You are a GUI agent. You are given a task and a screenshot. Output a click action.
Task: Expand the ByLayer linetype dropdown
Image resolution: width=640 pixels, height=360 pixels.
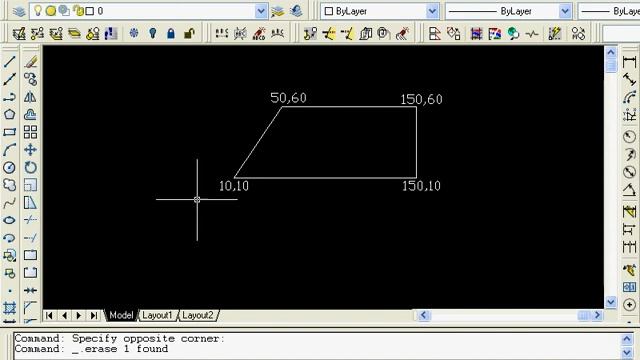[x=565, y=11]
